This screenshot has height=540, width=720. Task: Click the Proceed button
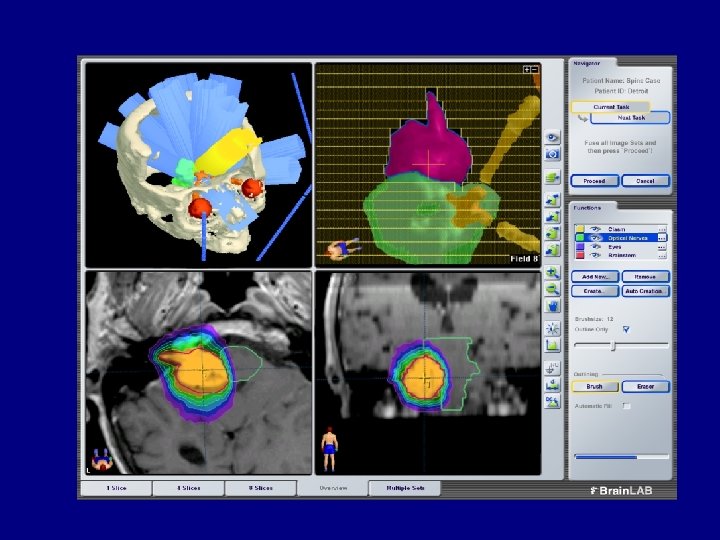(594, 181)
